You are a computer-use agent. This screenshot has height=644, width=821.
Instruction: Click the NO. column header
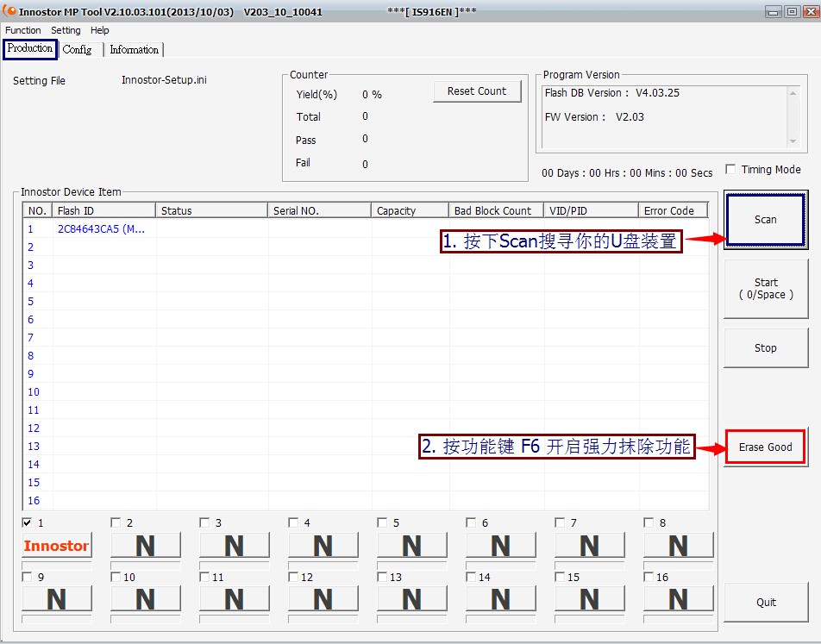pyautogui.click(x=38, y=210)
